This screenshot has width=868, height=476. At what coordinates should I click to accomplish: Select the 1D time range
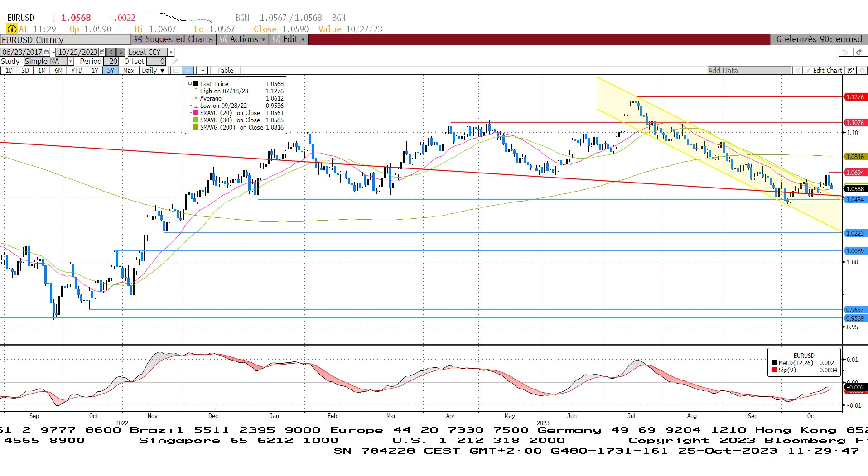pyautogui.click(x=9, y=70)
